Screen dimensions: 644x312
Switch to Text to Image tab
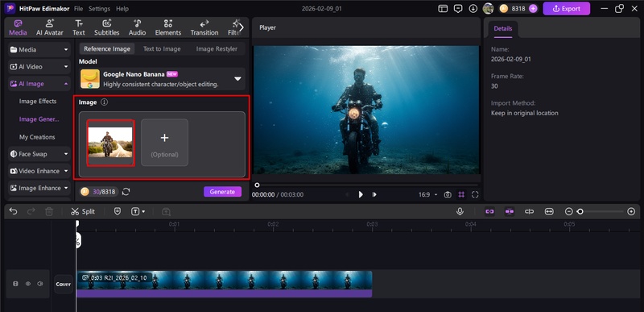(162, 49)
